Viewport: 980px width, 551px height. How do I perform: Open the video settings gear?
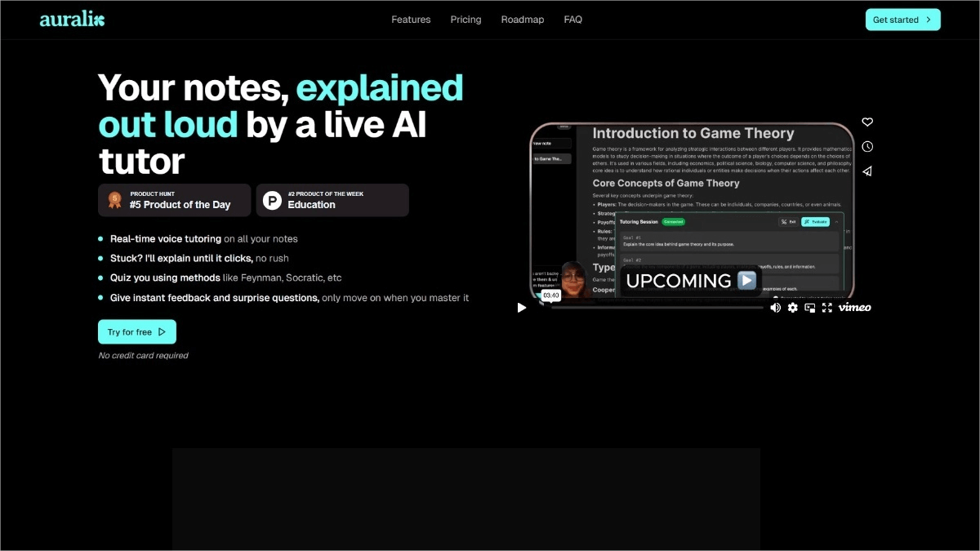(x=792, y=308)
